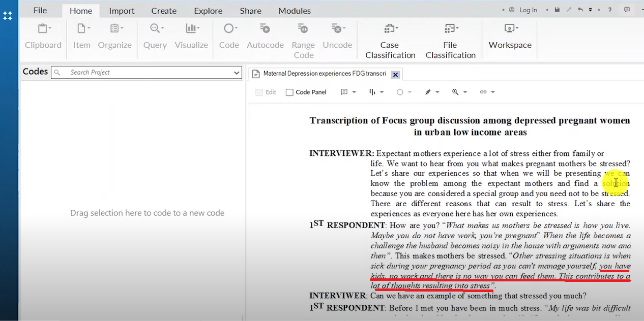Click the Codes panel heading
The image size is (644, 321).
(35, 72)
